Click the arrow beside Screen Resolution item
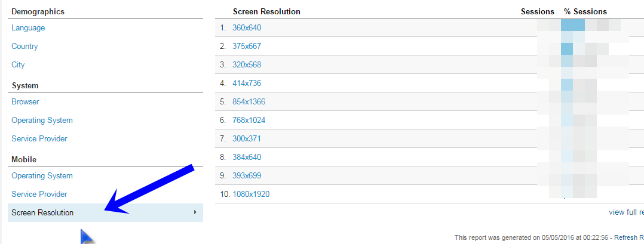The image size is (644, 244). tap(195, 212)
